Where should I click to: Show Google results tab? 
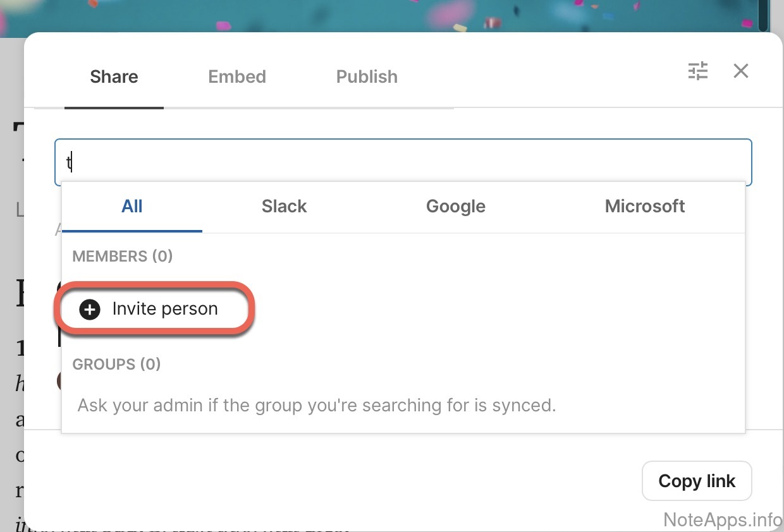click(455, 207)
